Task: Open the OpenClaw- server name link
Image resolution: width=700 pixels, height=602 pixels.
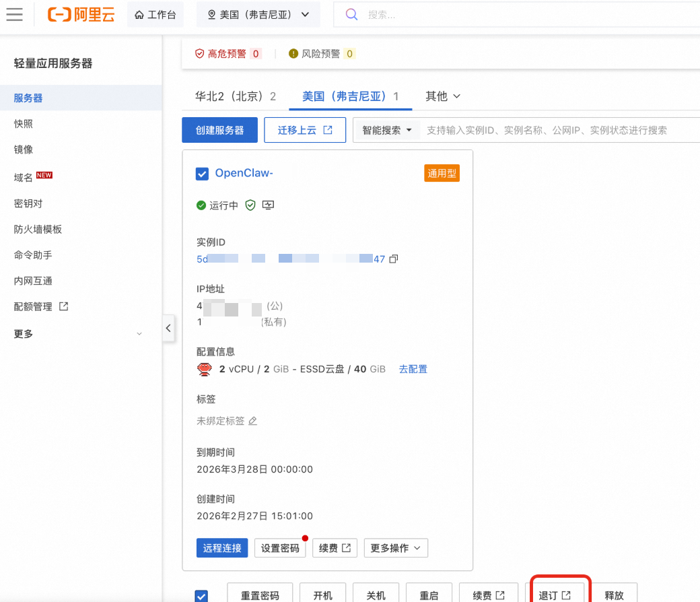Action: [244, 173]
